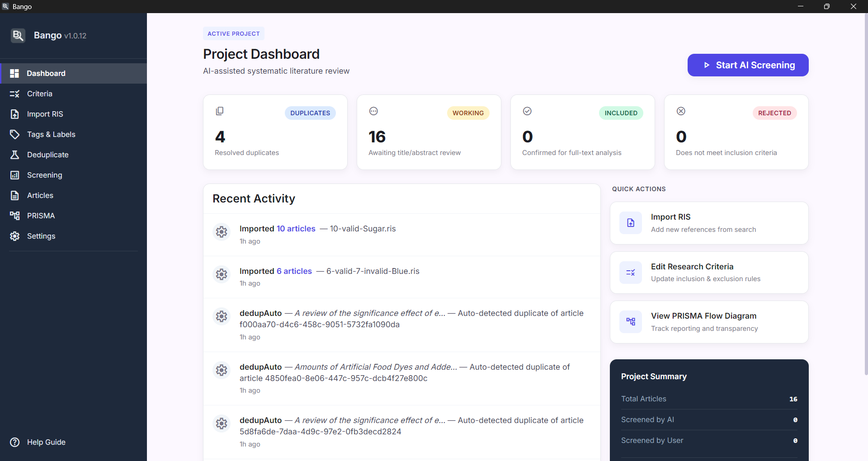This screenshot has width=868, height=461.
Task: Click gear icon beside 6-valid-7-invalid-Blue.ris activity
Action: click(222, 274)
